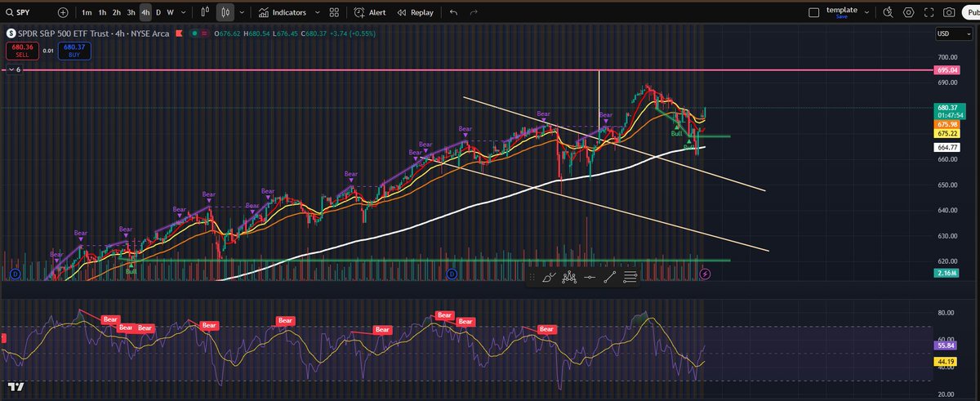Click the 620.00 price axis label

coord(947,262)
